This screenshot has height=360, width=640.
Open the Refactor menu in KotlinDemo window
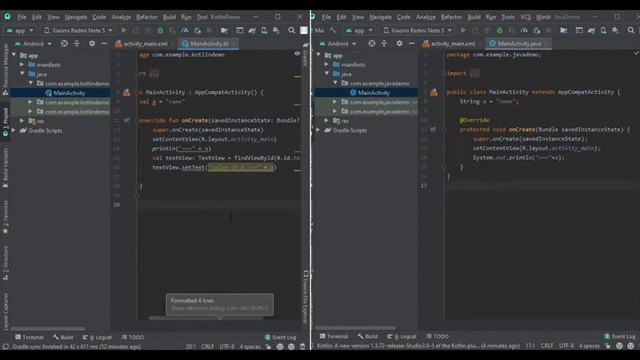point(147,17)
